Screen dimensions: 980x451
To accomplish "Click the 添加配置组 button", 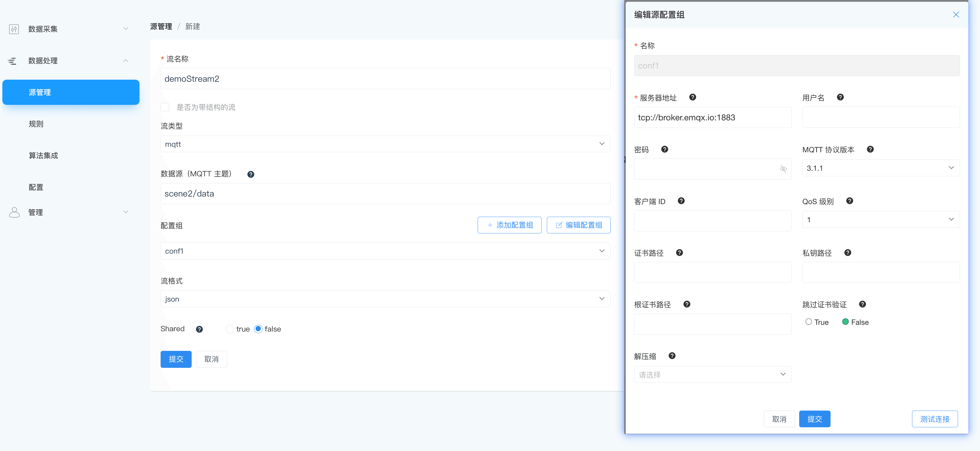I will [509, 225].
